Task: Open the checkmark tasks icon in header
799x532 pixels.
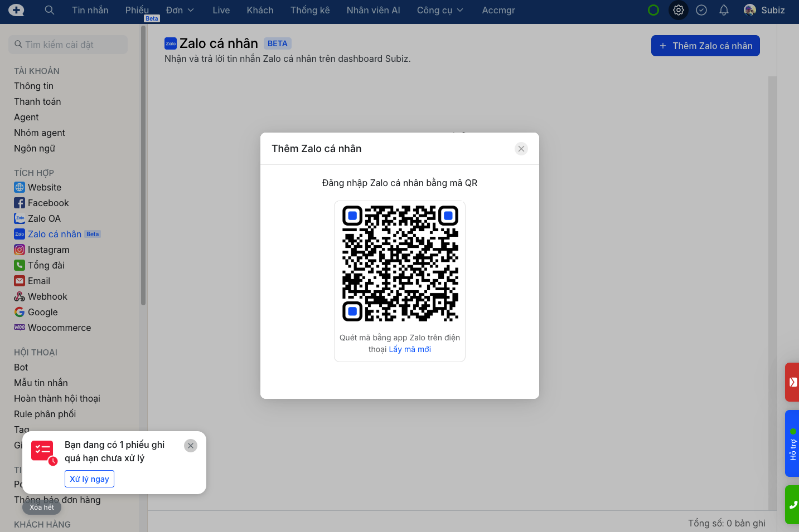Action: tap(701, 10)
